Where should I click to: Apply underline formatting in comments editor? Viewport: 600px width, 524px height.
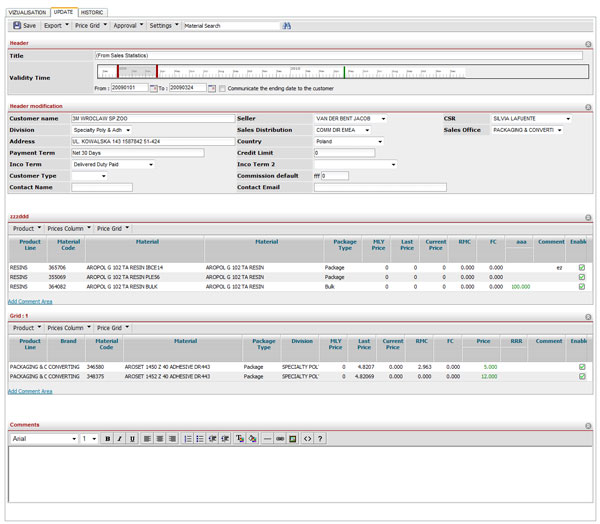click(x=132, y=439)
